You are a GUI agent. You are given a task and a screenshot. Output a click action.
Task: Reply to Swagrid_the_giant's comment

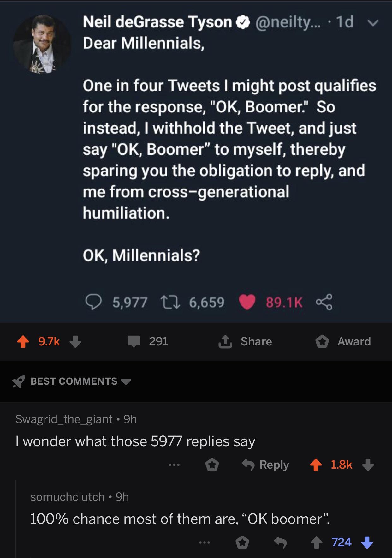pos(274,464)
